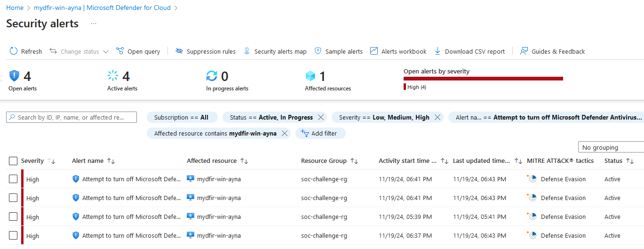Open query via the Open query icon

pos(120,51)
